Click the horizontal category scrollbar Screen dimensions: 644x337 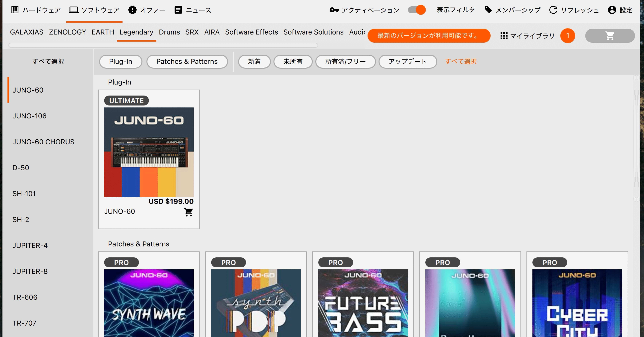(x=163, y=45)
